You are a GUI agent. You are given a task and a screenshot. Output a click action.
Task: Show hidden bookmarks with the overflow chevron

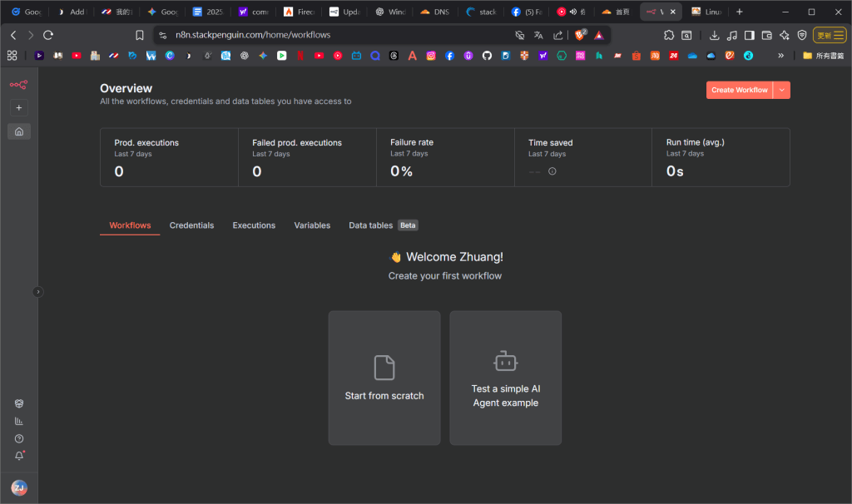tap(780, 56)
